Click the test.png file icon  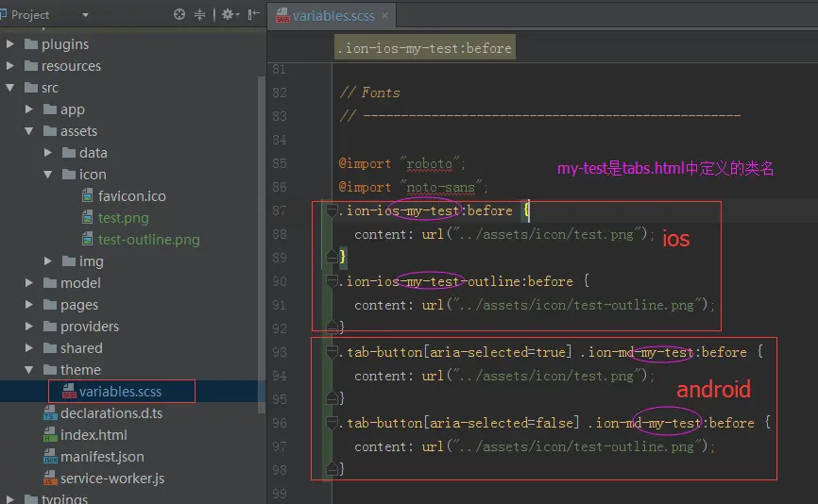[88, 218]
